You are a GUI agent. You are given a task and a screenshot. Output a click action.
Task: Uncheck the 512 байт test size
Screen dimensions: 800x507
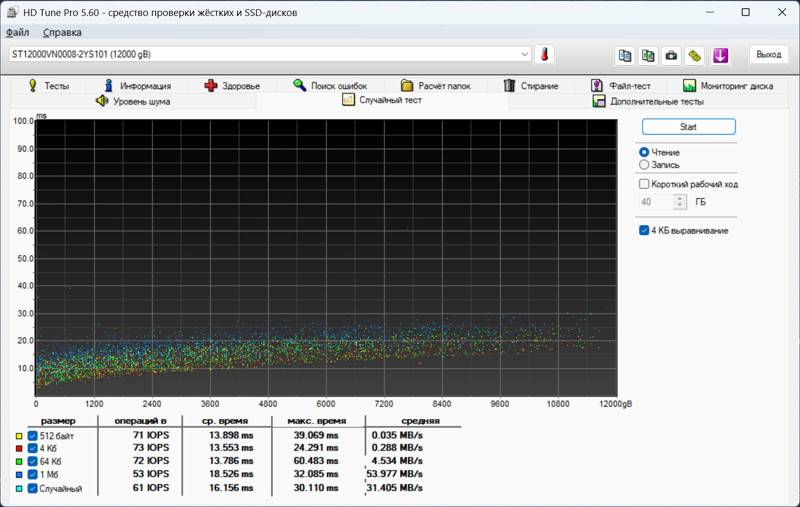33,436
